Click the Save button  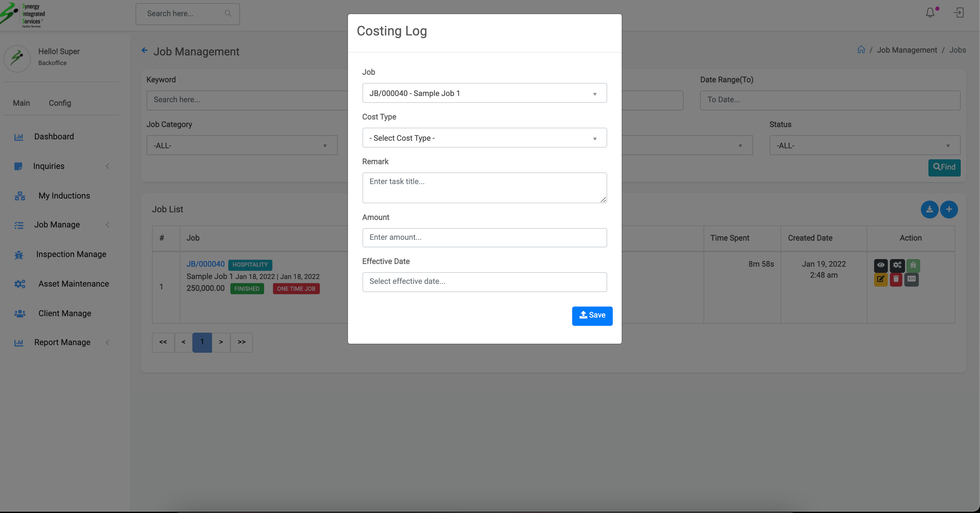point(592,316)
